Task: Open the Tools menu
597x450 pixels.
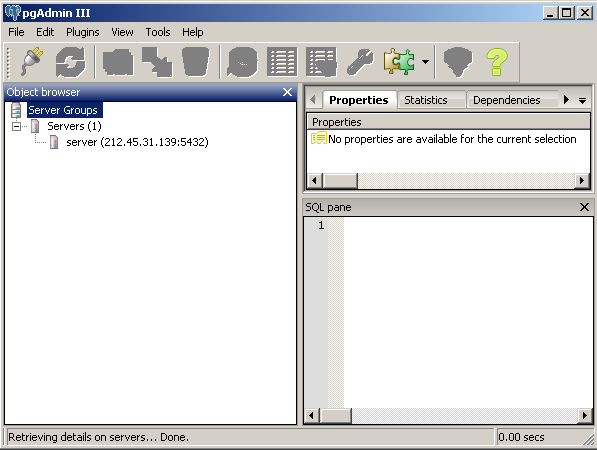Action: [158, 32]
